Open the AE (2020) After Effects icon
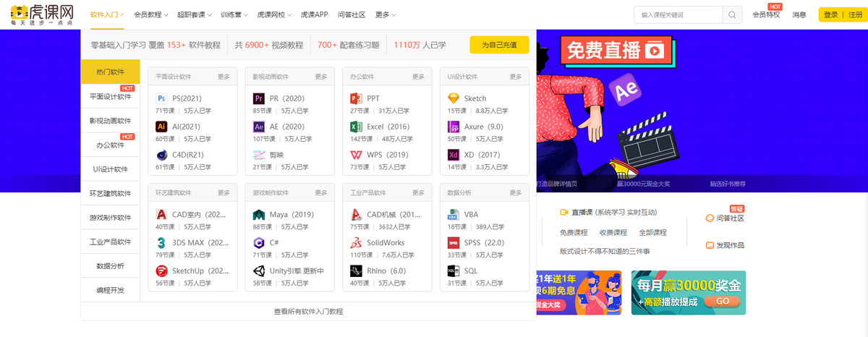This screenshot has width=868, height=337. 258,127
